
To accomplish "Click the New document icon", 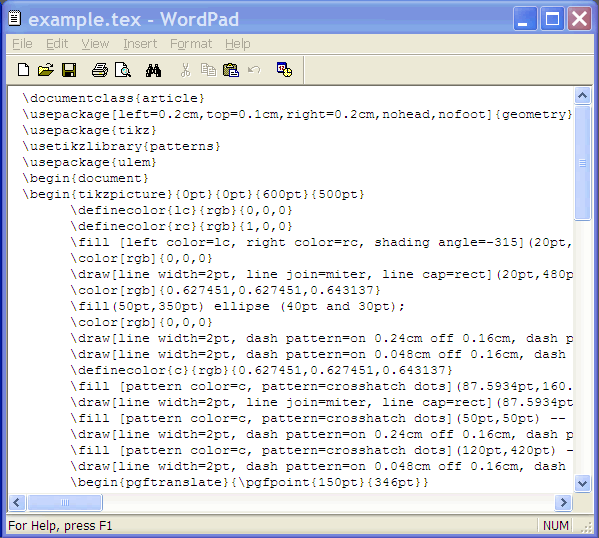I will (23, 70).
